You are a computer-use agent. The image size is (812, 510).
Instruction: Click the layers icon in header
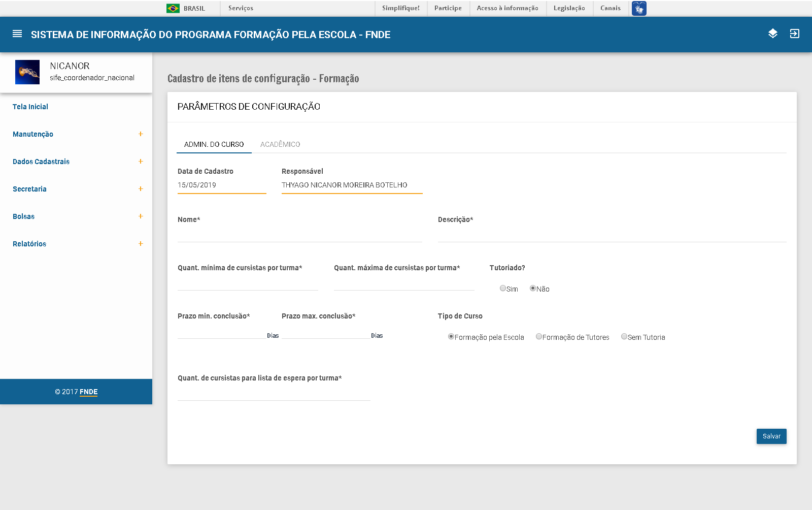point(772,34)
